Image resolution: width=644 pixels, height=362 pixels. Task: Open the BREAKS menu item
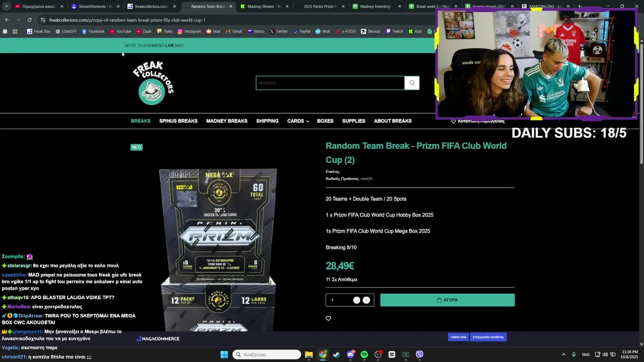coord(140,121)
